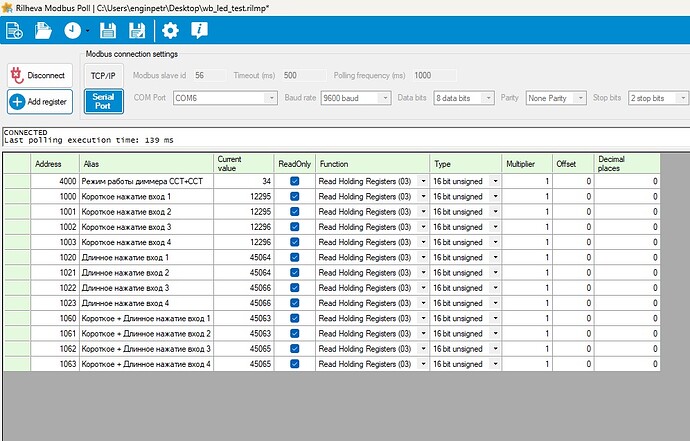Uncheck ReadOnly for address 1020 row
This screenshot has width=690, height=441.
[x=294, y=257]
